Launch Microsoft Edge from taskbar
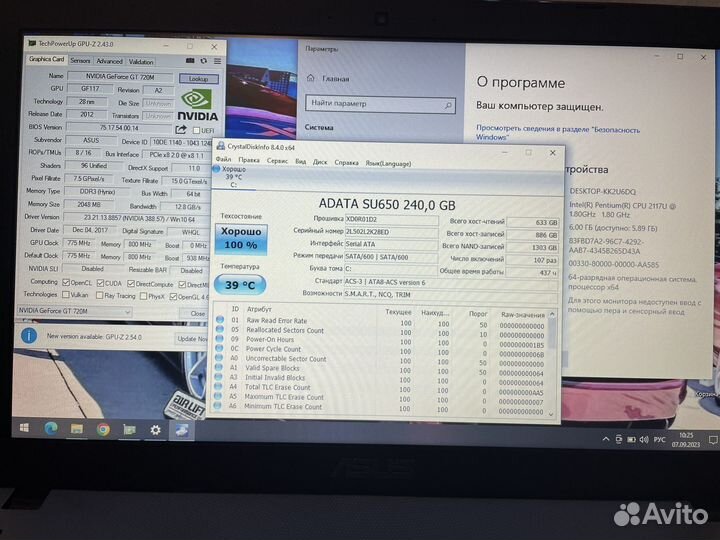Viewport: 720px width, 540px height. coord(51,429)
